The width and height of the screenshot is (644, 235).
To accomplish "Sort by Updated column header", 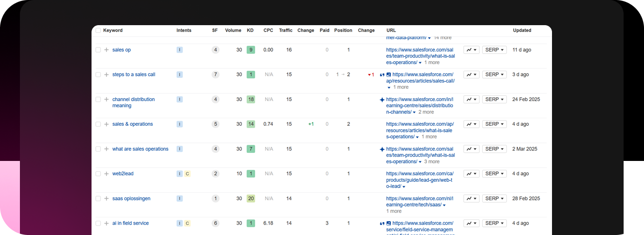I will 522,30.
